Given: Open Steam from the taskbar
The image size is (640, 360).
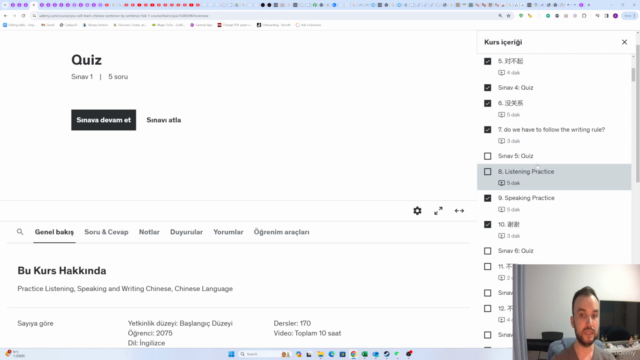Looking at the screenshot, I should point(386,354).
